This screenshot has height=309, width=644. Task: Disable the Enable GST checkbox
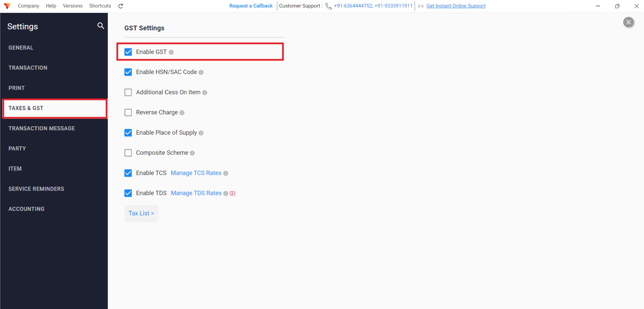click(128, 52)
